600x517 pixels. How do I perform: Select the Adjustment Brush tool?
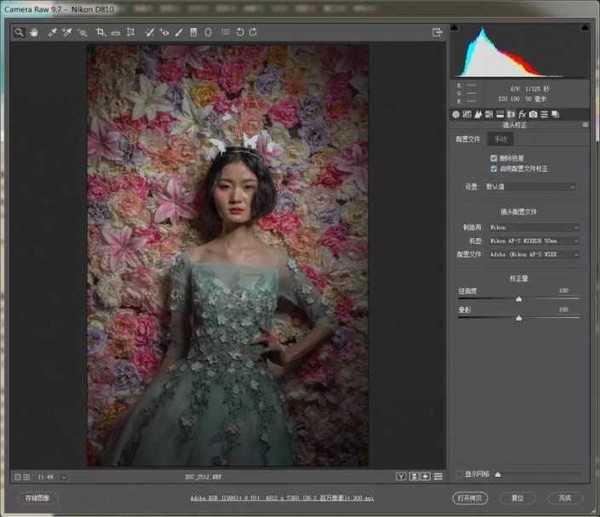[179, 33]
